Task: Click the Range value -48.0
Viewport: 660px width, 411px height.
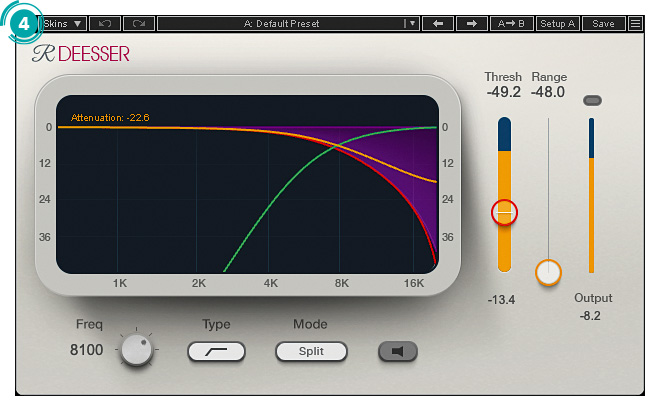Action: point(548,92)
